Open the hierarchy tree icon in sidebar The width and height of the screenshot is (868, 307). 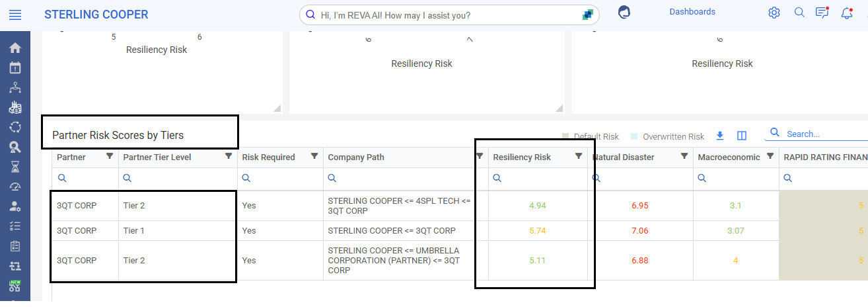pyautogui.click(x=15, y=87)
